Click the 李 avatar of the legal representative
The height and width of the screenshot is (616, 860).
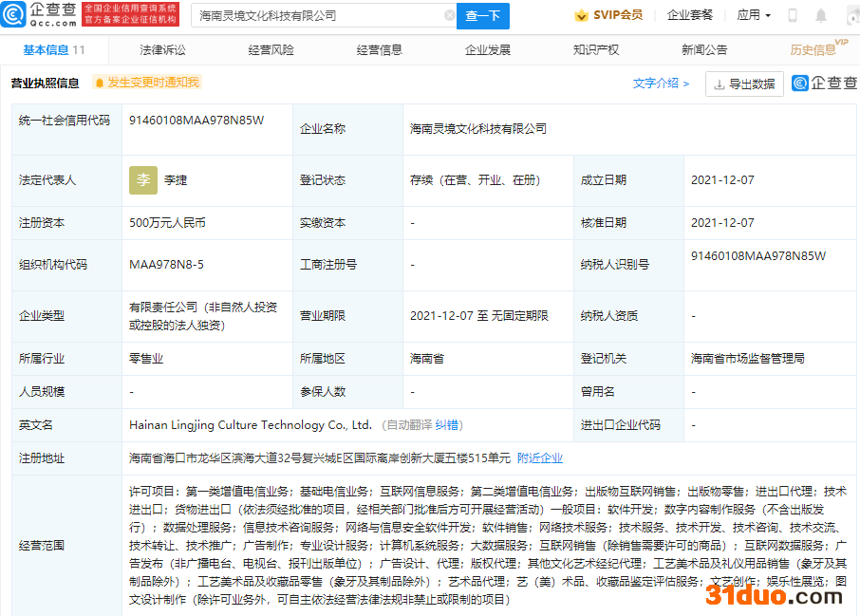tap(142, 179)
